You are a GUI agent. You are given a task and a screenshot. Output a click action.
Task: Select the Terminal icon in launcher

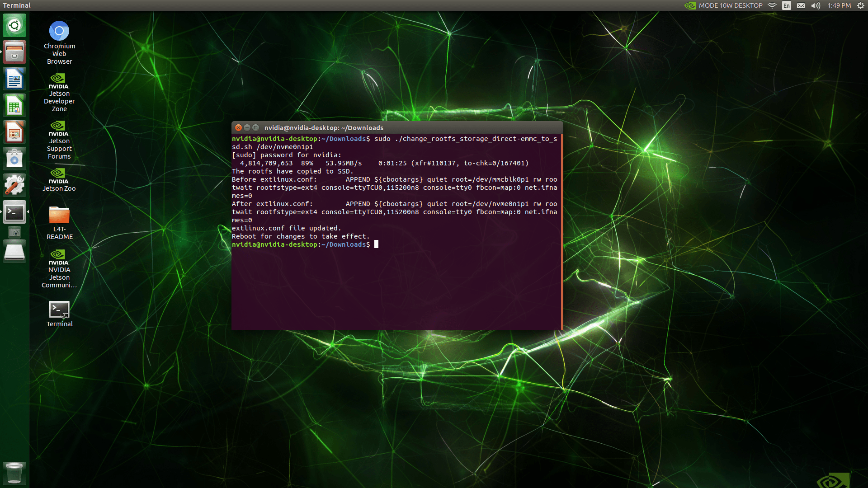[14, 212]
